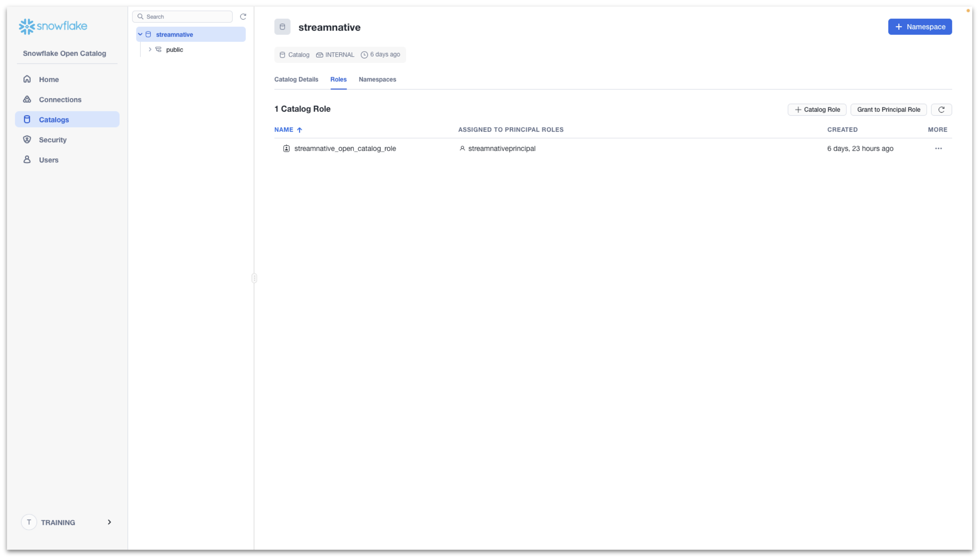Refresh the catalog role list
Image resolution: width=980 pixels, height=557 pixels.
(941, 110)
